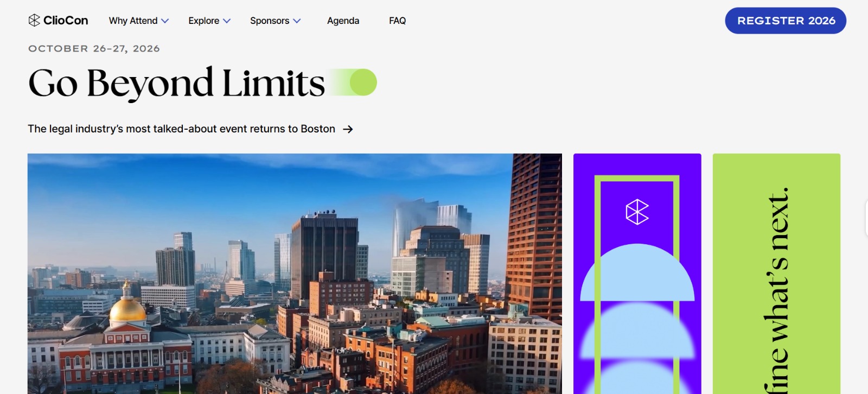Click the Explore menu label
The image size is (868, 394).
click(204, 21)
